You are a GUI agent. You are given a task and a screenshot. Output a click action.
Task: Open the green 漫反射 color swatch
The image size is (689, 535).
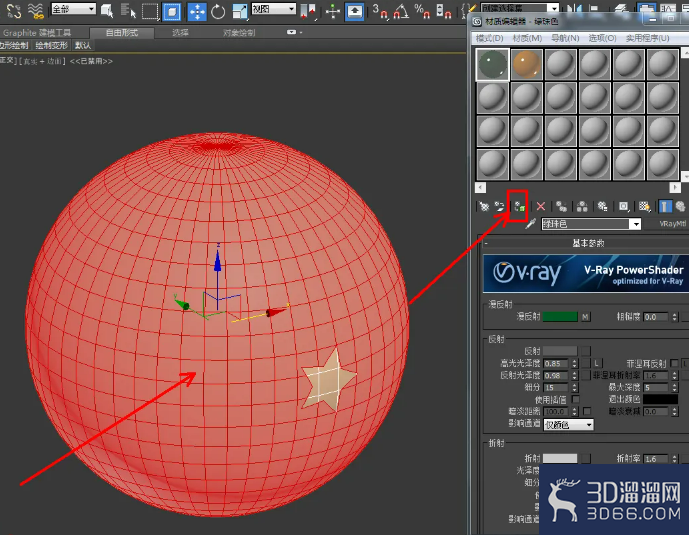click(x=560, y=317)
